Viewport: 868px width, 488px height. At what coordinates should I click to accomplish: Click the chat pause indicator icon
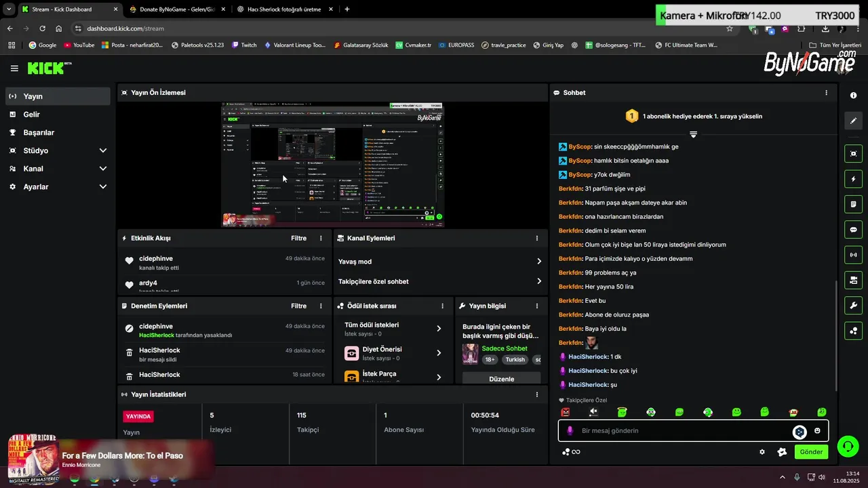pyautogui.click(x=693, y=134)
